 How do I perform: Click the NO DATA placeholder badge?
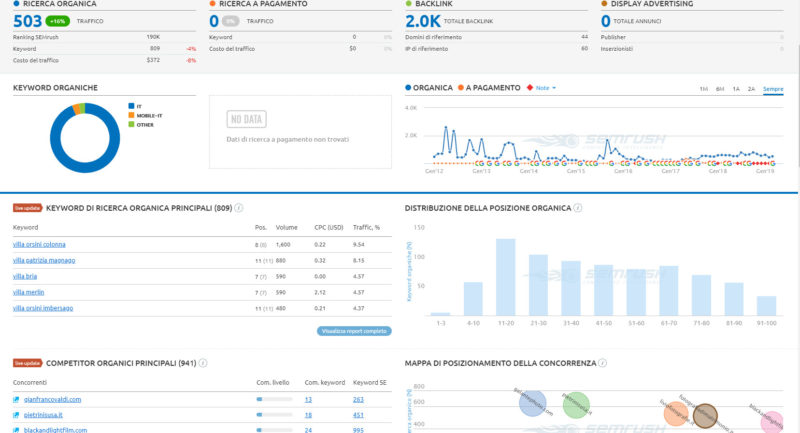246,119
